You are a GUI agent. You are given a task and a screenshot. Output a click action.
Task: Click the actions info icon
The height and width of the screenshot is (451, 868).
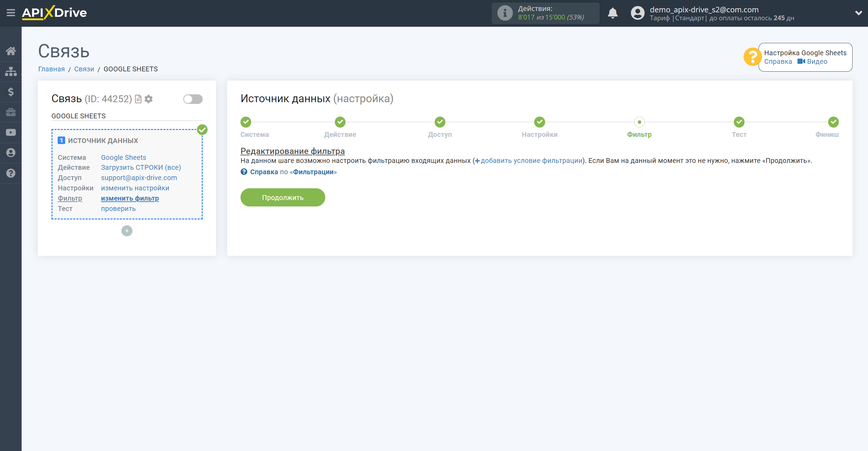tap(505, 13)
